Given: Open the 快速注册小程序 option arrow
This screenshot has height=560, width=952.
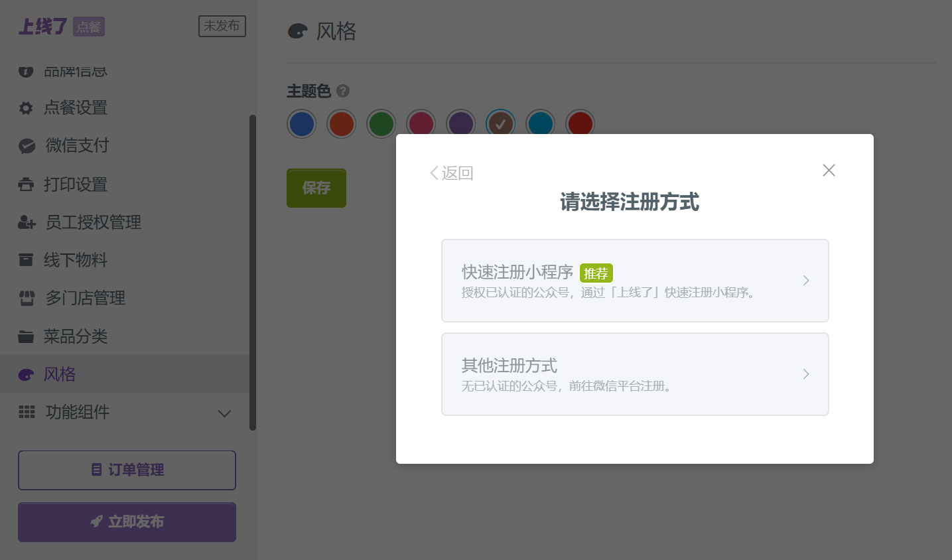Looking at the screenshot, I should 805,281.
